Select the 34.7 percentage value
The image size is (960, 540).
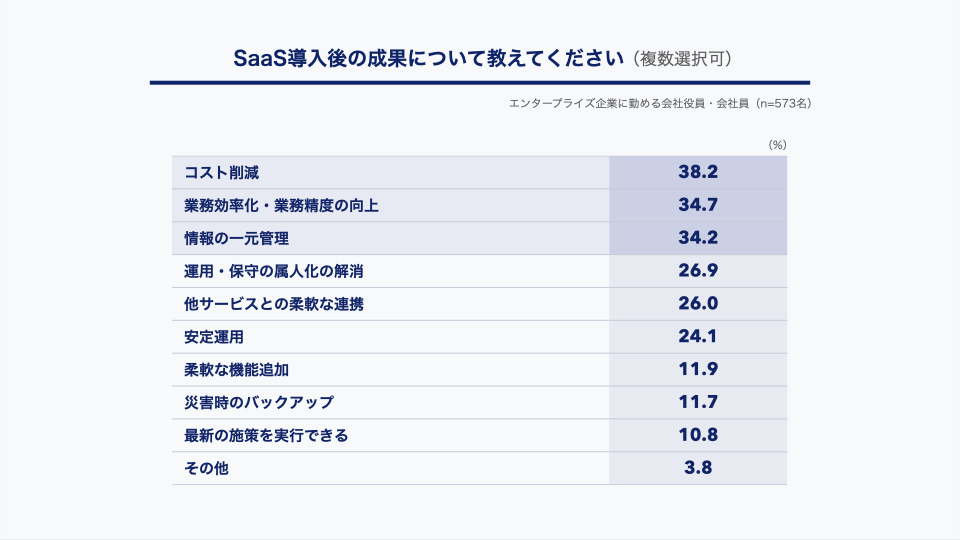click(x=698, y=205)
